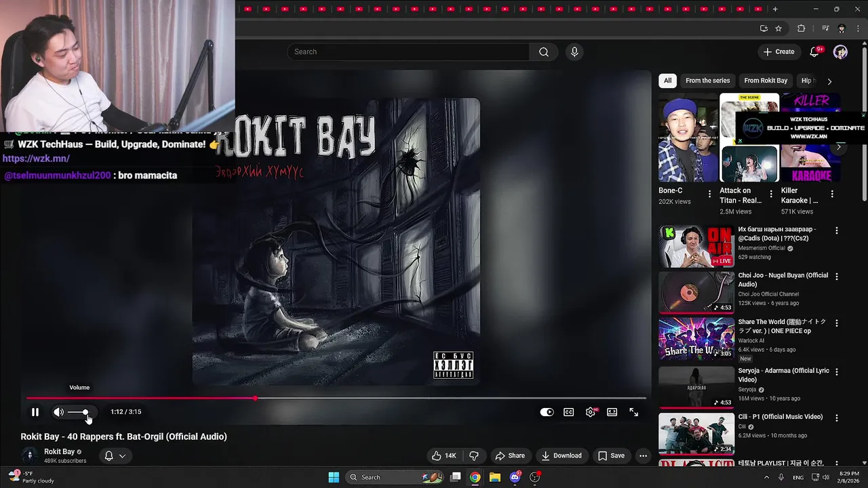Switch to Chrome on the taskbar
The width and height of the screenshot is (868, 488).
475,477
